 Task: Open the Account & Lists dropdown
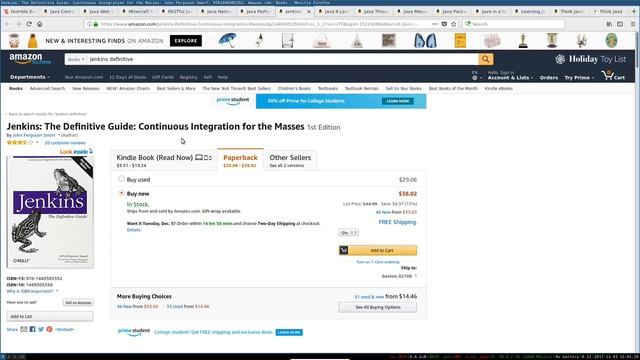(x=510, y=76)
